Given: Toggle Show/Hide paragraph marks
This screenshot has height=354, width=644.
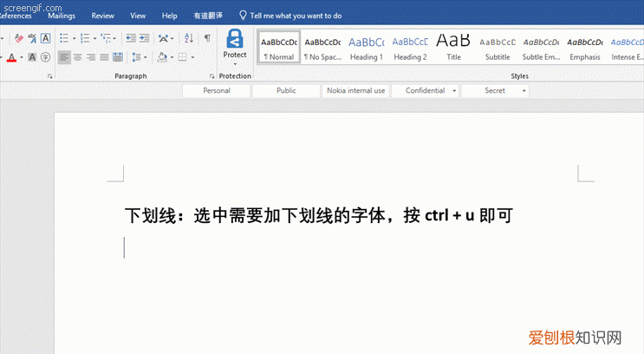Looking at the screenshot, I should [208, 38].
